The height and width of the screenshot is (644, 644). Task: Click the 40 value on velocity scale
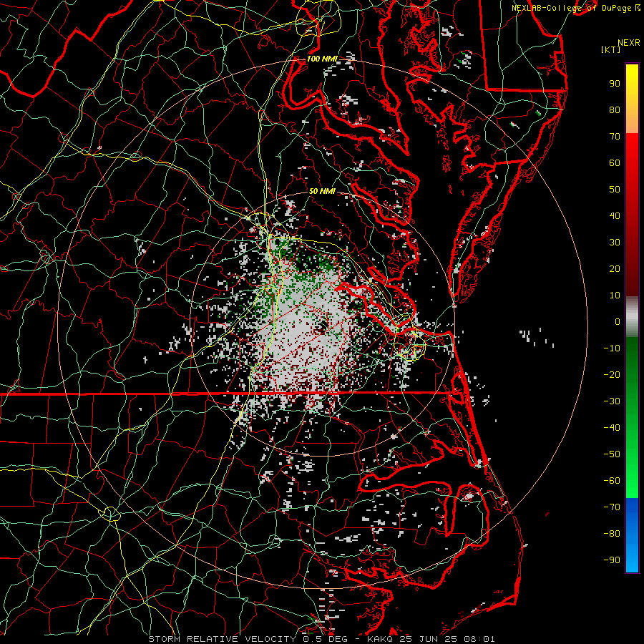click(x=615, y=216)
